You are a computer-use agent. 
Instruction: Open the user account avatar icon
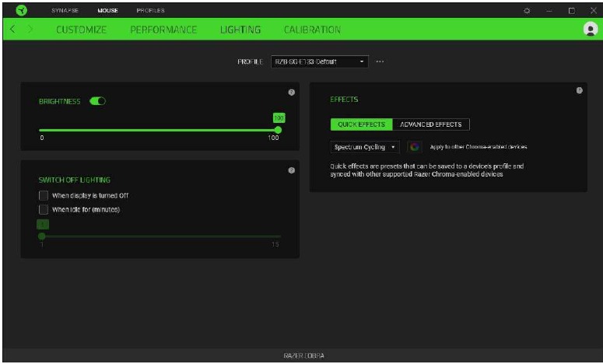[x=590, y=29]
